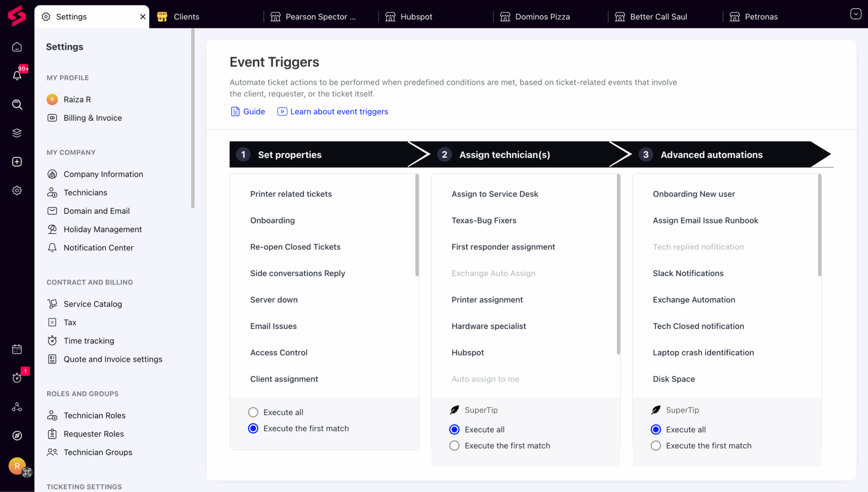The width and height of the screenshot is (868, 492).
Task: Close the Settings tab
Action: click(143, 17)
